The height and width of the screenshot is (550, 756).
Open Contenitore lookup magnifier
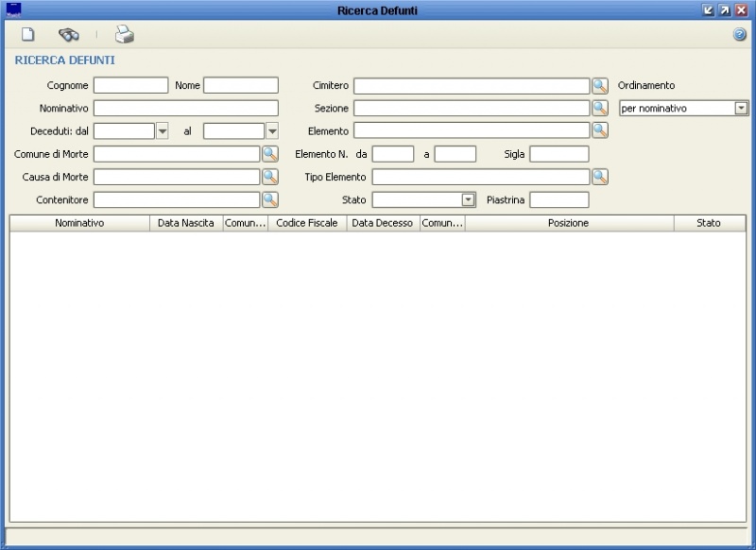270,199
